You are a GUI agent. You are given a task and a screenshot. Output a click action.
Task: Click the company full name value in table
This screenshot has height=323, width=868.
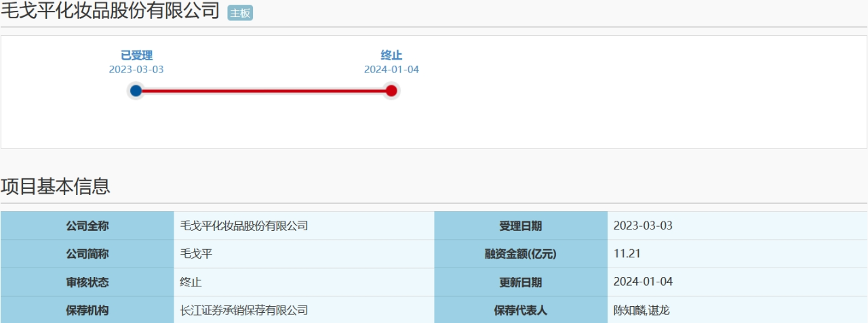click(x=244, y=225)
